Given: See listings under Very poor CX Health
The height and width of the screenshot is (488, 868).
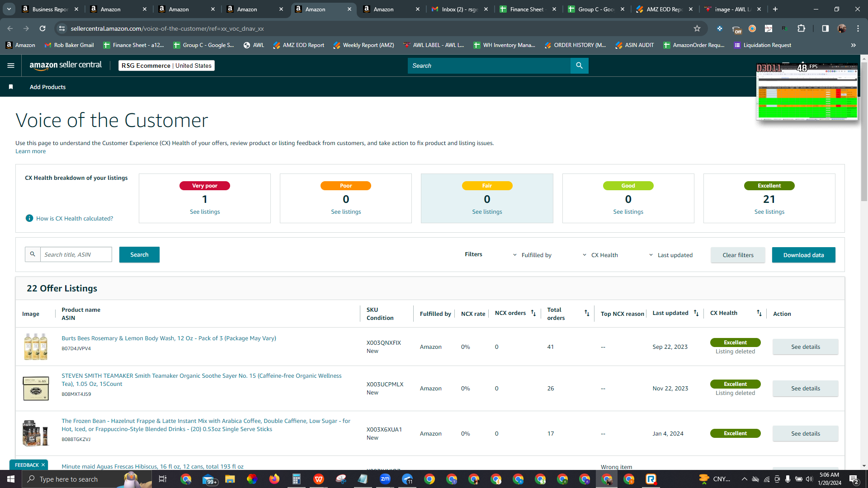Looking at the screenshot, I should pyautogui.click(x=205, y=211).
